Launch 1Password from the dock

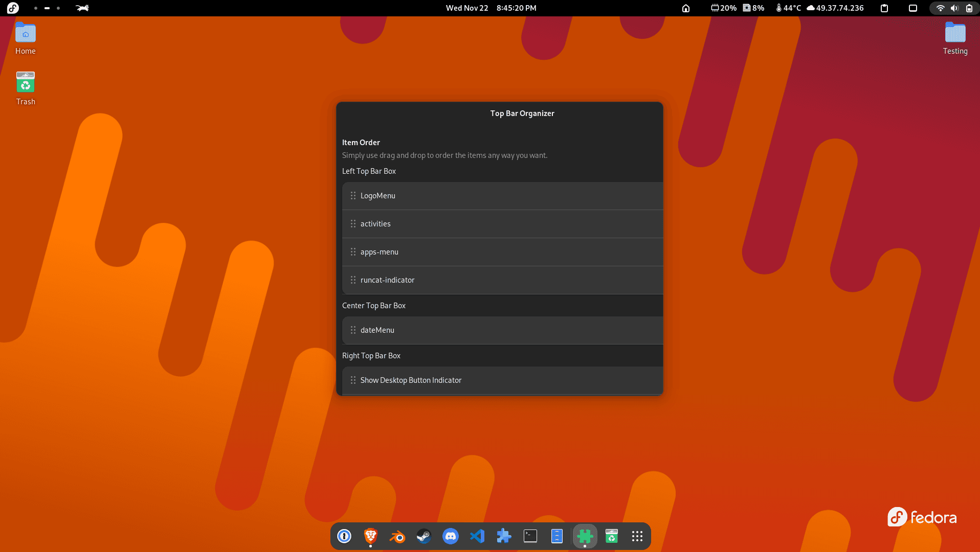(344, 536)
